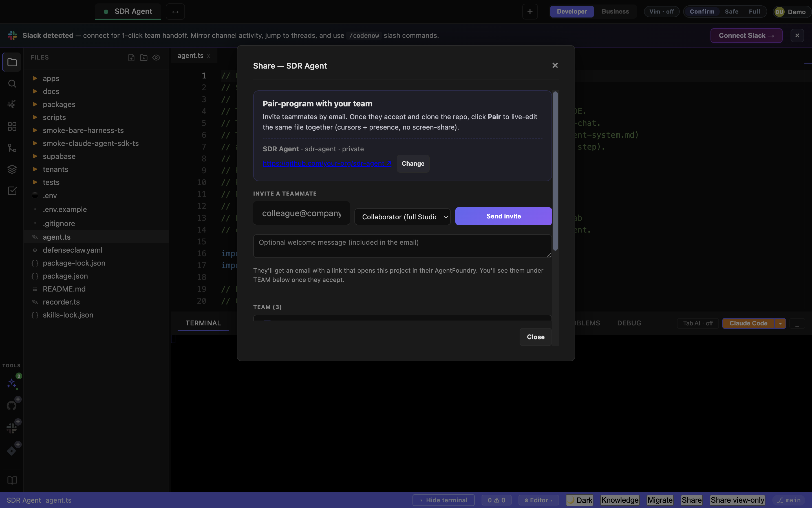This screenshot has width=812, height=508.
Task: Select the SDR Agent project tab
Action: [128, 11]
